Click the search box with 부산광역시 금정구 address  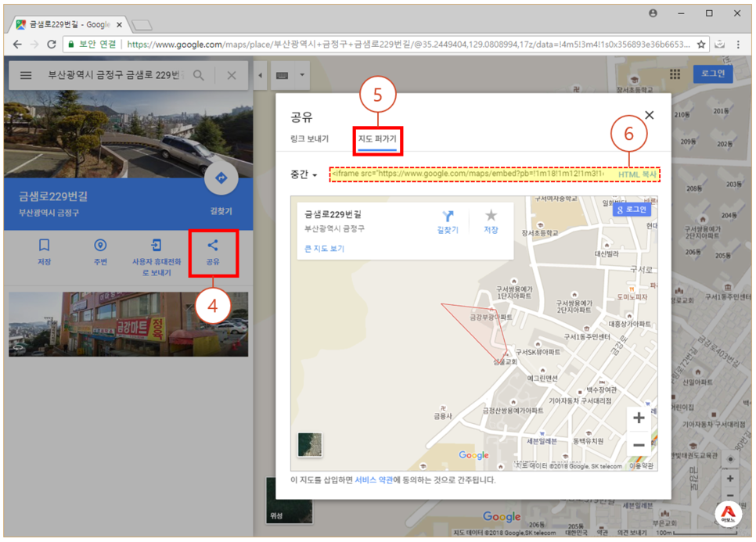pos(115,75)
